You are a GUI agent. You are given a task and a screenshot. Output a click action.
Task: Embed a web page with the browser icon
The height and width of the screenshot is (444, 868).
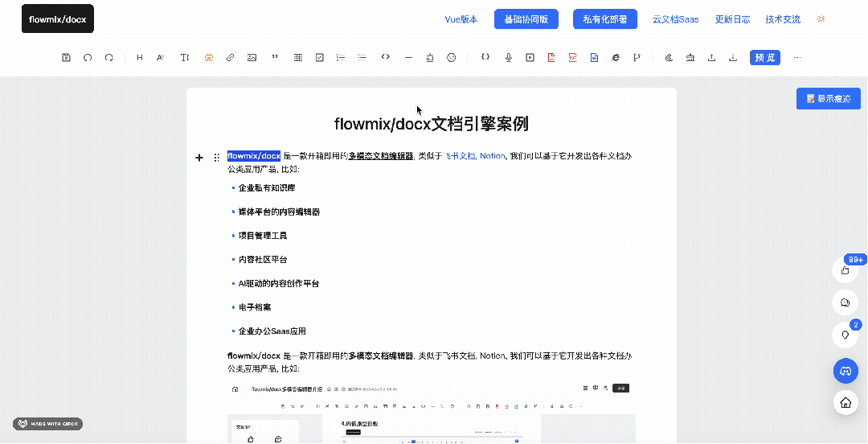pos(616,57)
